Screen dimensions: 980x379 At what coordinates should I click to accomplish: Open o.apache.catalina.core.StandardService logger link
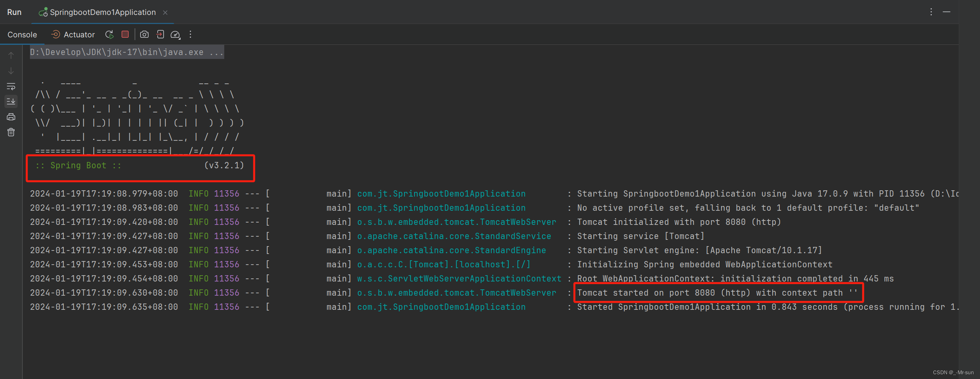click(454, 236)
